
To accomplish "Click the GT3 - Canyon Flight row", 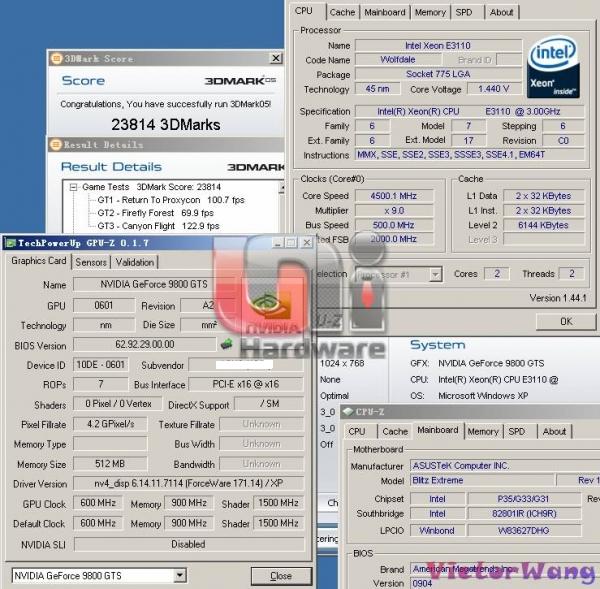I will pyautogui.click(x=158, y=226).
